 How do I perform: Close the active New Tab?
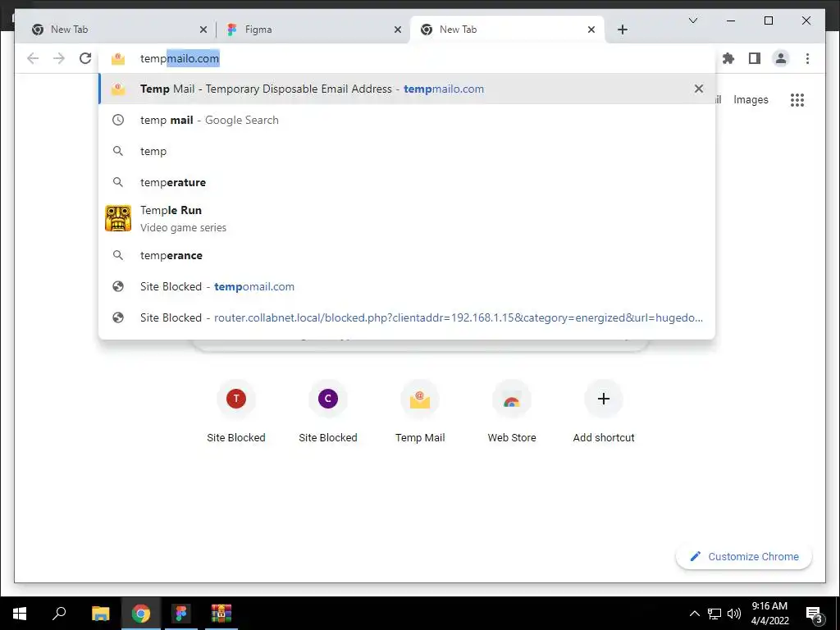pos(591,30)
